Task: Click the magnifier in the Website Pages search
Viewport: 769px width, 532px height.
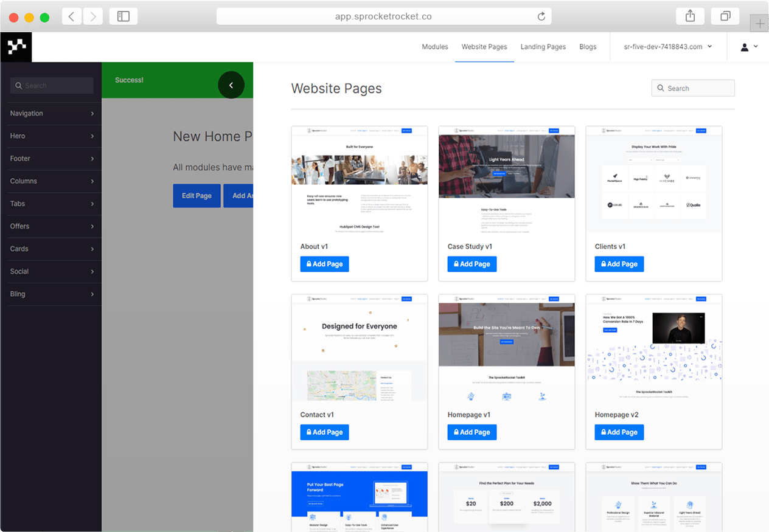Action: point(661,88)
